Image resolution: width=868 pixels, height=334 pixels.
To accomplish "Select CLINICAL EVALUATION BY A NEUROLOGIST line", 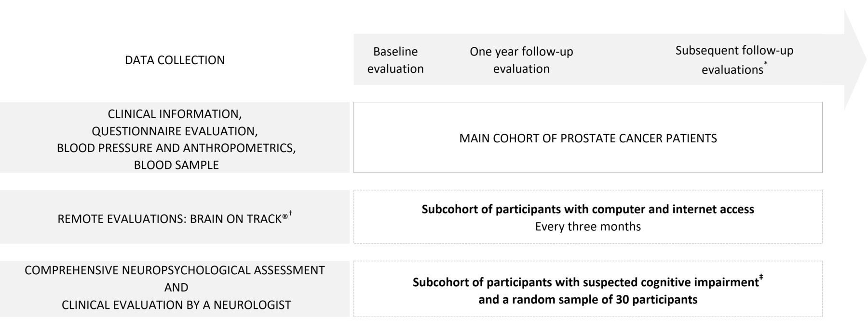I will [176, 305].
